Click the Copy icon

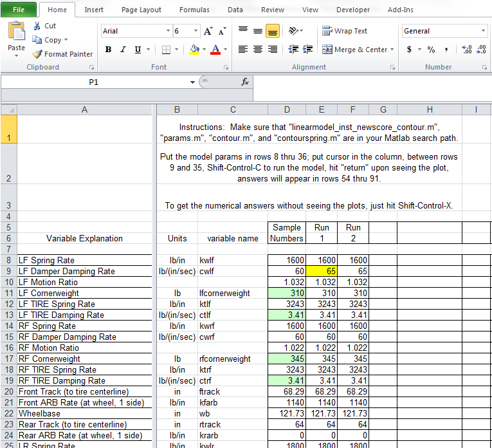point(37,40)
